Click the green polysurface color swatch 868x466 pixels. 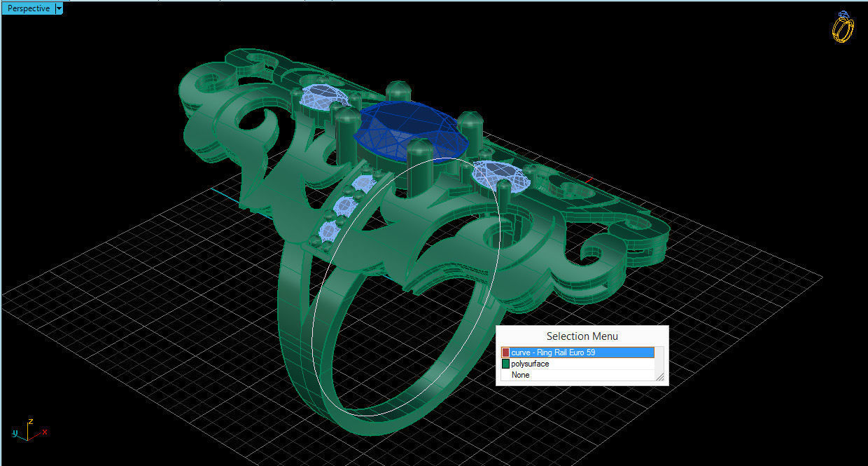(505, 364)
